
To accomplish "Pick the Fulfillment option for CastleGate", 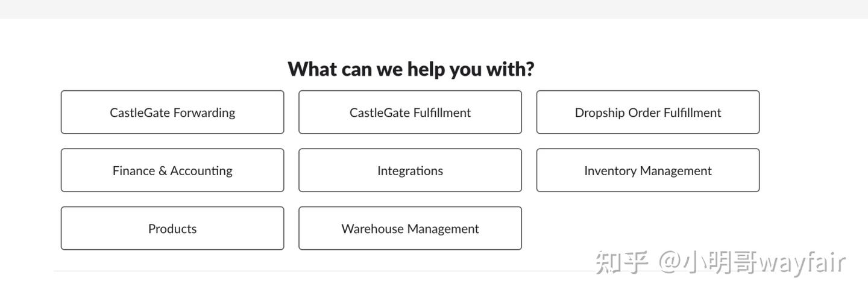I will tap(410, 113).
